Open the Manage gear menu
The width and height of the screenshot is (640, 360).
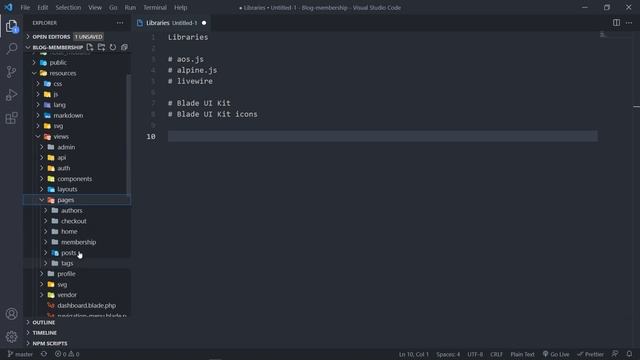tap(11, 337)
